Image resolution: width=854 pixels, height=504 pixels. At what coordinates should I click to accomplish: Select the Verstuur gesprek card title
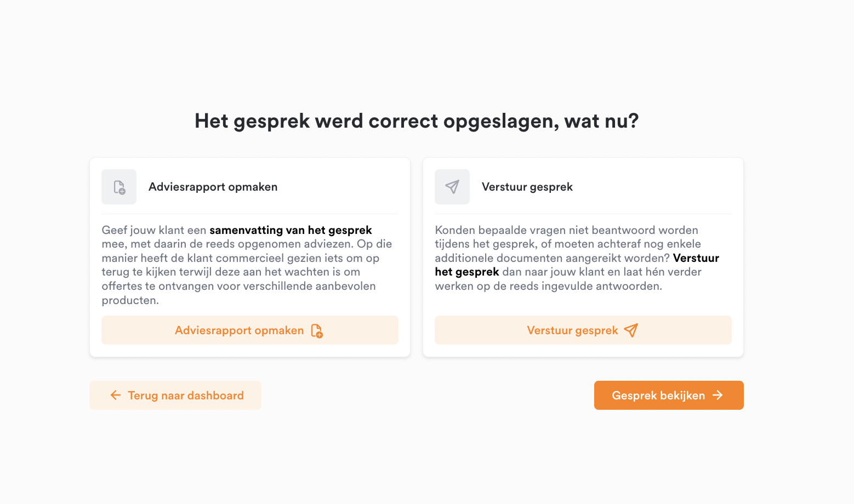(x=527, y=187)
